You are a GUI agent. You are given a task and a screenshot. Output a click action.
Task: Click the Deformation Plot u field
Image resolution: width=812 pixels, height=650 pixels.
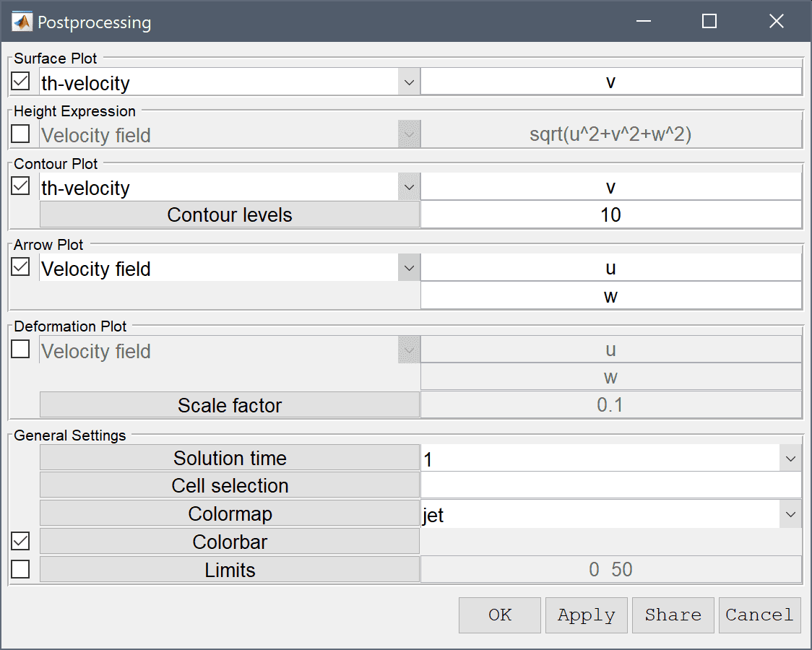point(611,350)
